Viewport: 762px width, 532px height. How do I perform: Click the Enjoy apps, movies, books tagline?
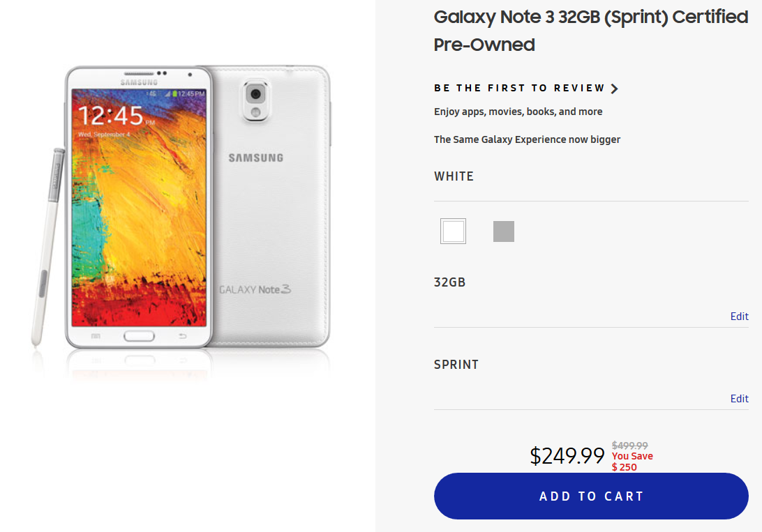coord(518,111)
